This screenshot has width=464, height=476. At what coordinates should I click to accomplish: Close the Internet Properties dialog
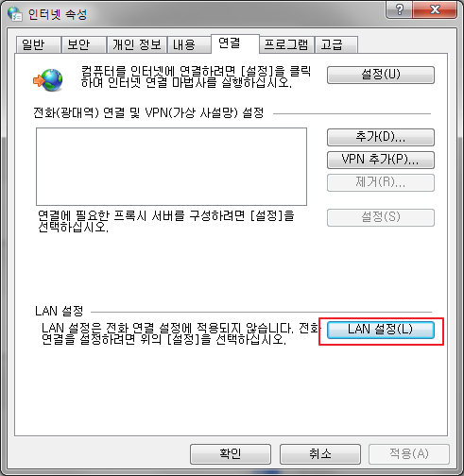(435, 9)
